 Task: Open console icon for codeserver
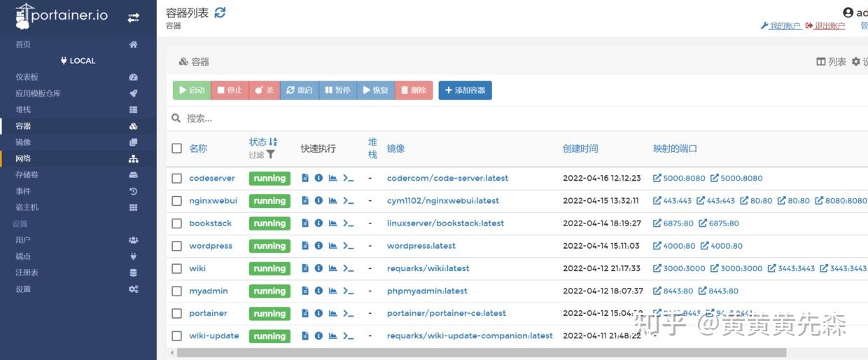[x=348, y=179]
